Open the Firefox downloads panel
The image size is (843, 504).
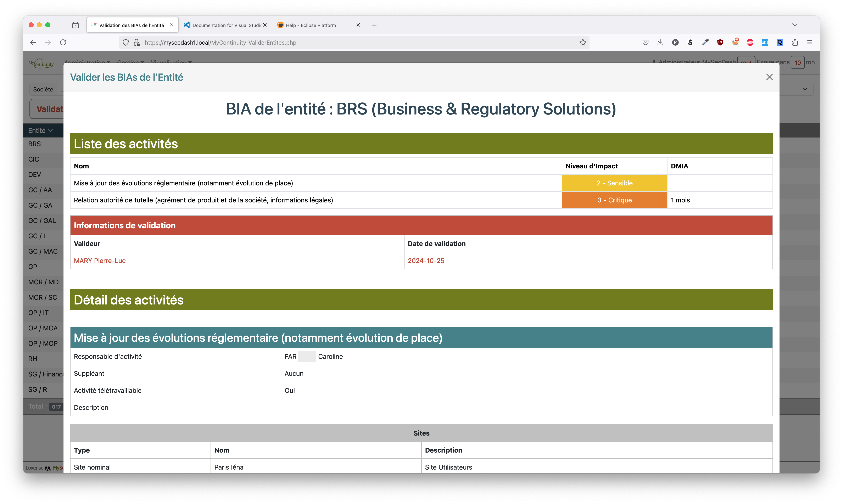(x=660, y=43)
